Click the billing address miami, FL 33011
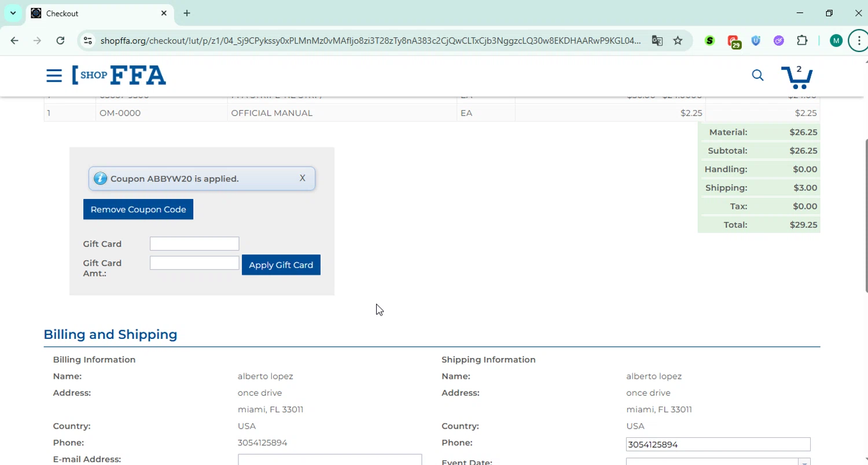868x465 pixels. [271, 409]
